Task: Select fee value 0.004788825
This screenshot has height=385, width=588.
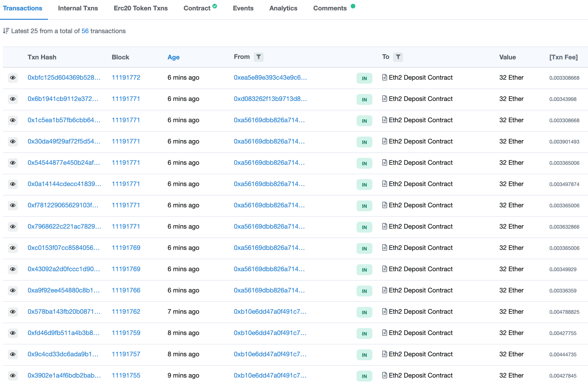Action: tap(564, 312)
